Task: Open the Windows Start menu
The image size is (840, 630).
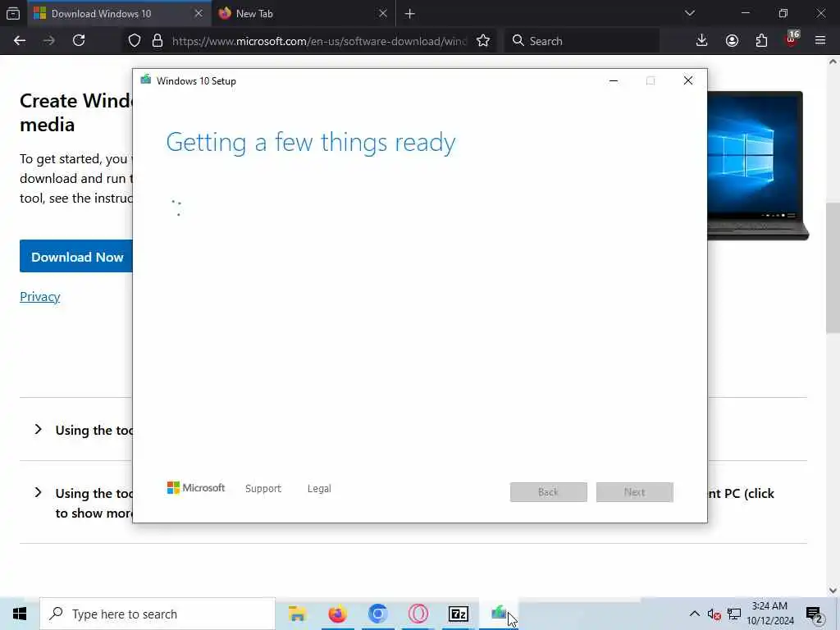Action: tap(20, 614)
